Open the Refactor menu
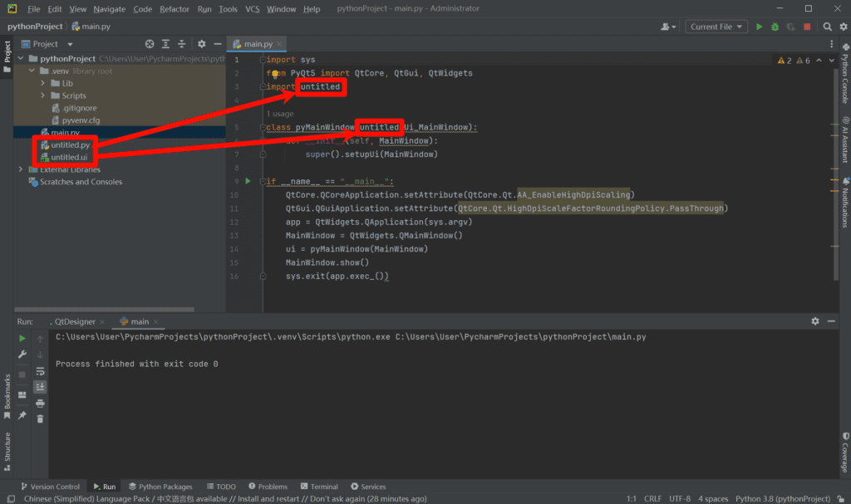851x504 pixels. (x=175, y=9)
